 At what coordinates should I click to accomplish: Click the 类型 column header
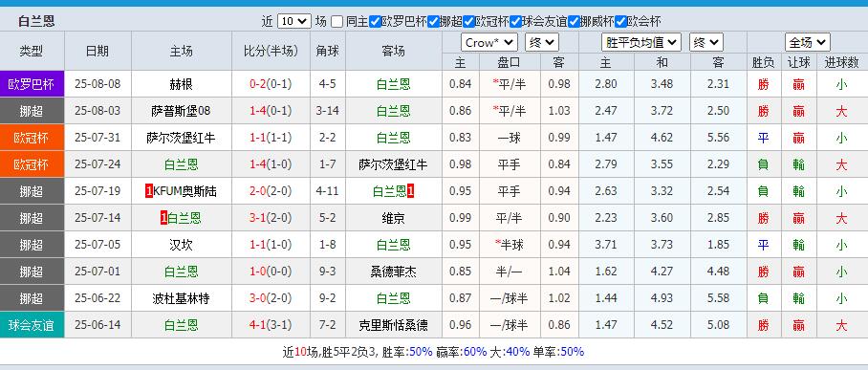[33, 51]
